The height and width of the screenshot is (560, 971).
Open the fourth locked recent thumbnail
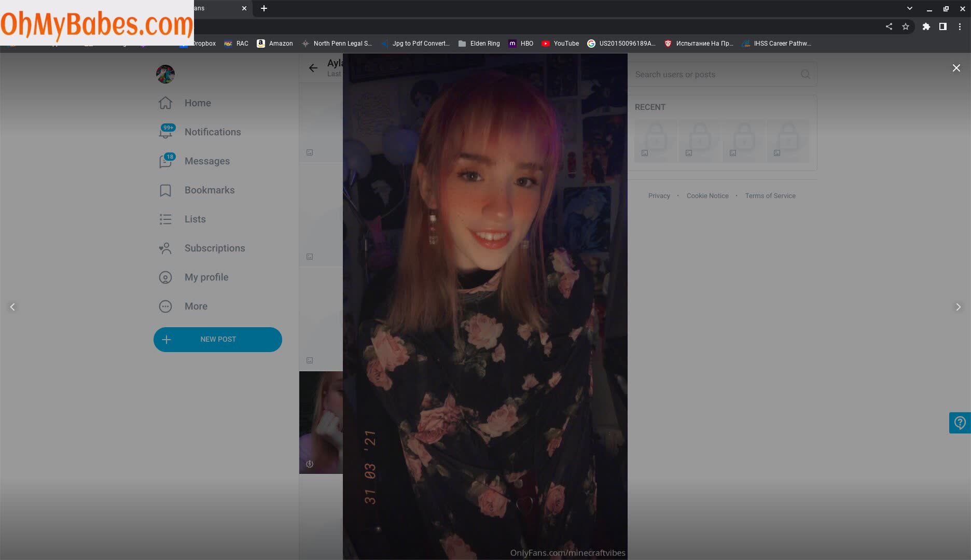coord(788,141)
